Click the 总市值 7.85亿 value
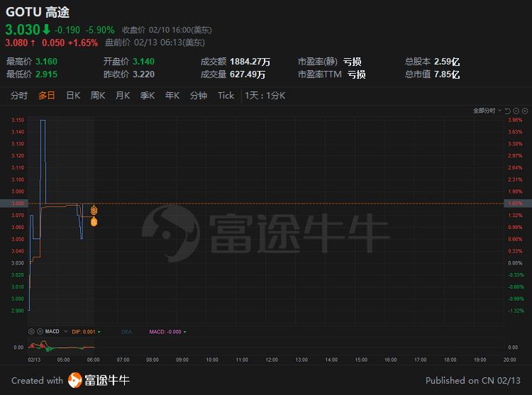 tap(447, 74)
